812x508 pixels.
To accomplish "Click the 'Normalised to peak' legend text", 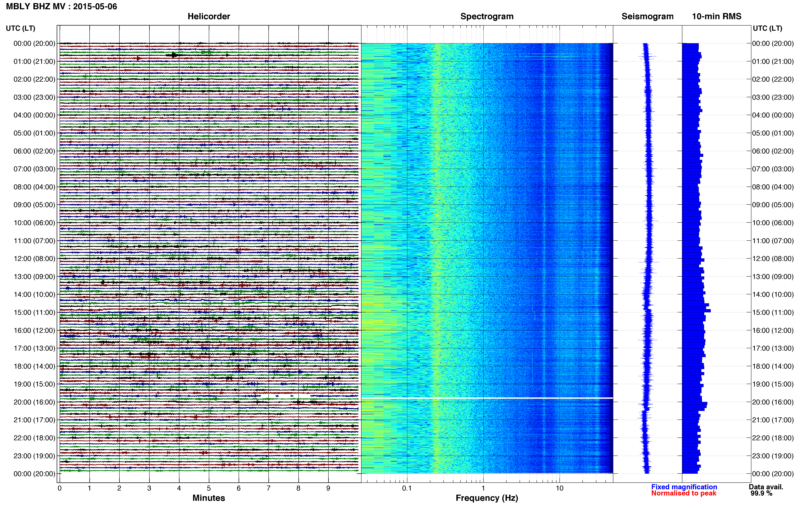I will (684, 493).
